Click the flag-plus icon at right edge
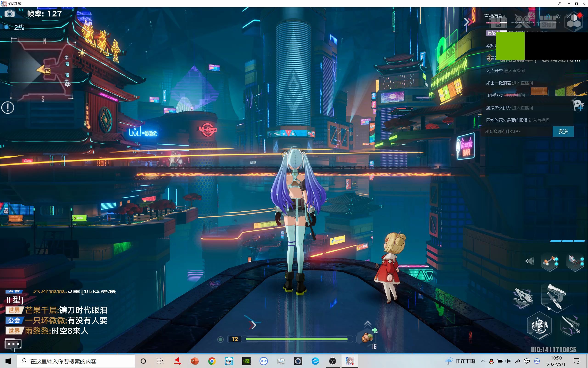The width and height of the screenshot is (588, 368). [578, 105]
